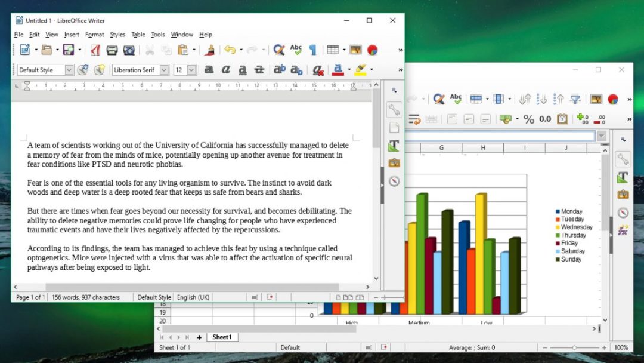The height and width of the screenshot is (363, 644).
Task: Select the Spelling check icon in Writer
Action: click(x=296, y=50)
